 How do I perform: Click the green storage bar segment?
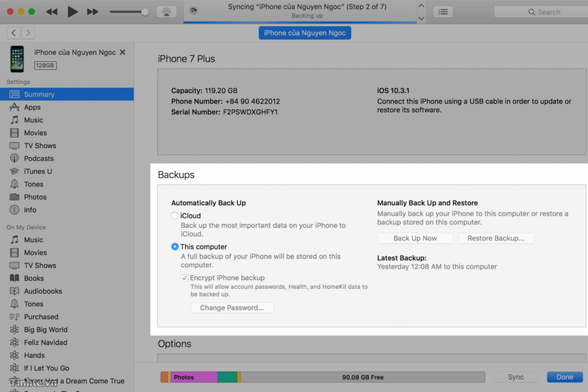tap(227, 377)
